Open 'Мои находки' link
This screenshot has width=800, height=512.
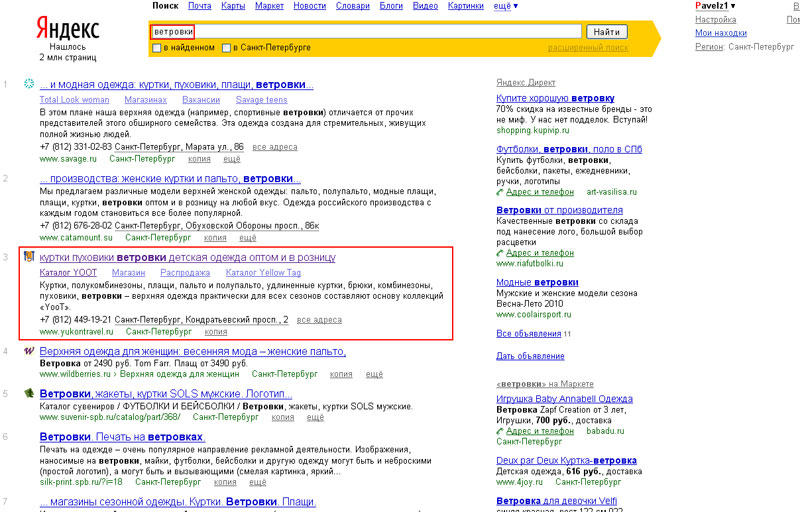coord(721,33)
